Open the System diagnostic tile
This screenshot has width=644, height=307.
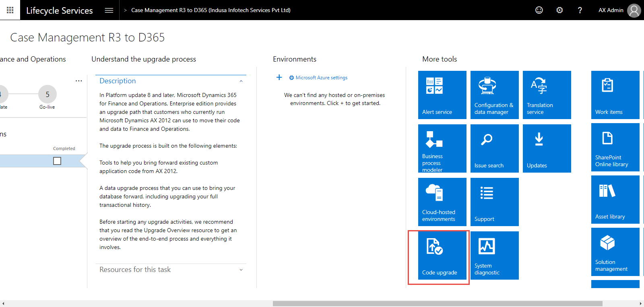(x=495, y=255)
